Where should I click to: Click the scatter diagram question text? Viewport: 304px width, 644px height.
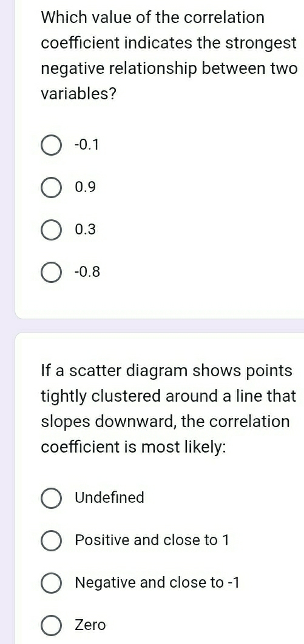point(168,409)
